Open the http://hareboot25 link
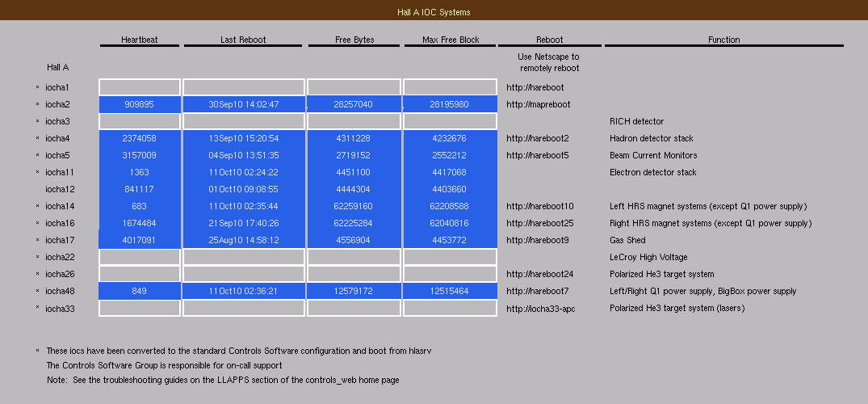 [539, 223]
